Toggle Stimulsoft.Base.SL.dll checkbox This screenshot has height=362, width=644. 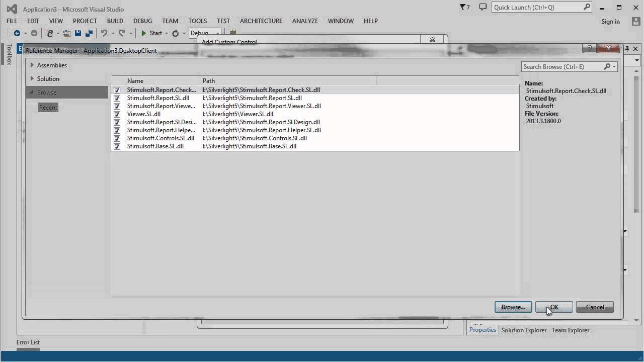[117, 146]
